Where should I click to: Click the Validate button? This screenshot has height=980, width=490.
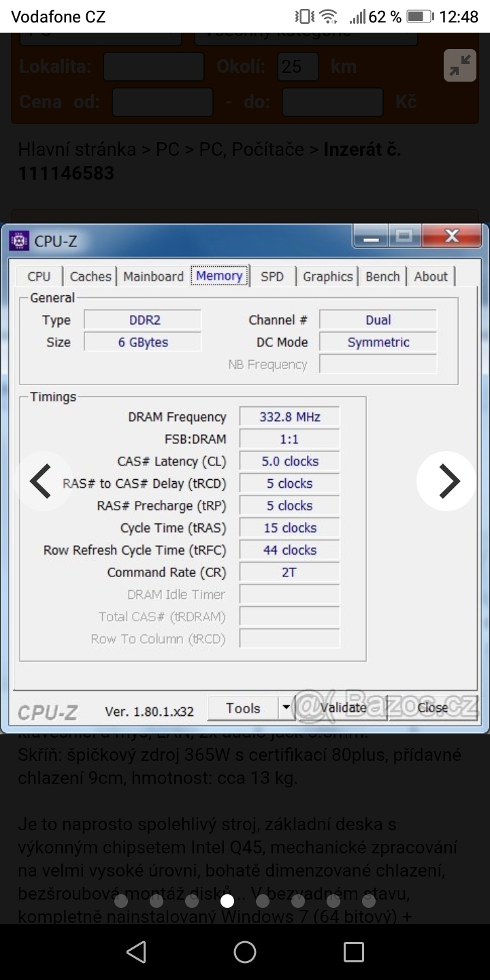pyautogui.click(x=343, y=708)
